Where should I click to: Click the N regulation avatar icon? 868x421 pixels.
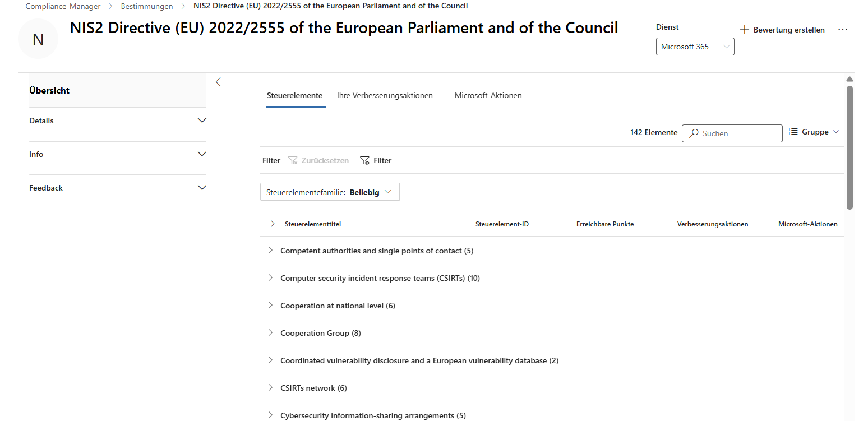tap(38, 39)
